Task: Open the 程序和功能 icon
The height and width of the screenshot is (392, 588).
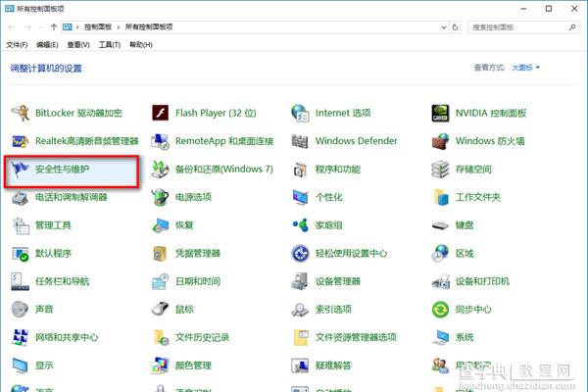Action: [301, 170]
